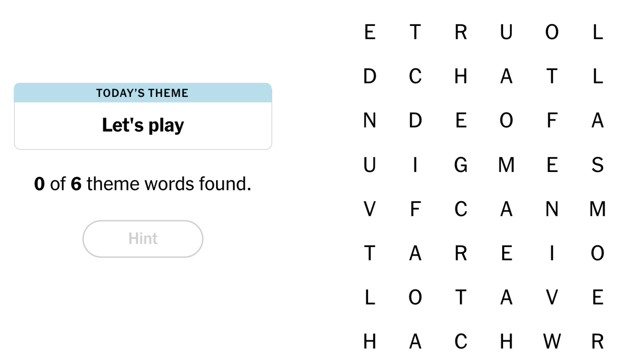Screen dimensions: 625x364
Task: Click the Let's play theme card
Action: point(143,116)
